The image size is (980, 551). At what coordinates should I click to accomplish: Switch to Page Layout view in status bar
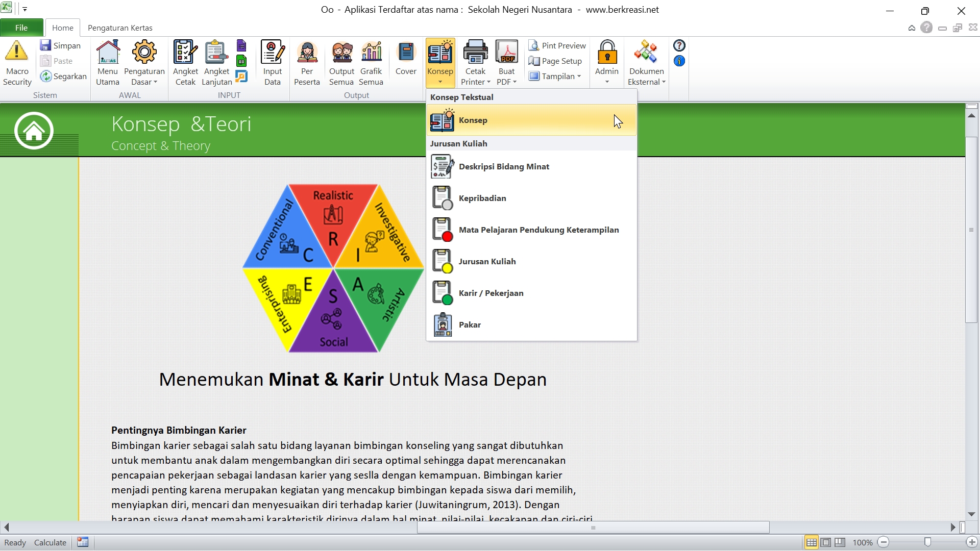pos(826,542)
